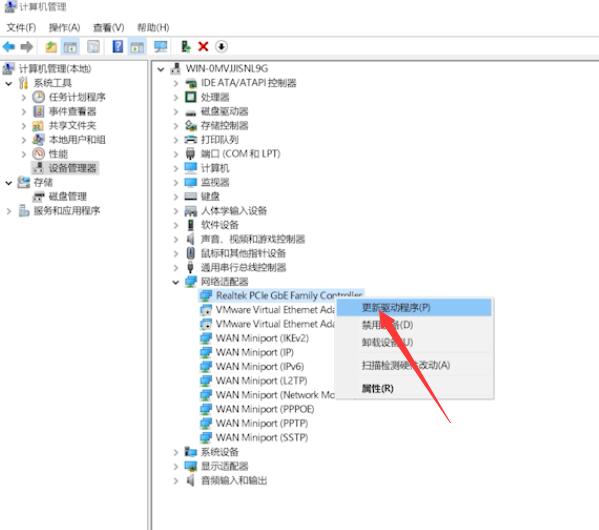Click the Forward arrow toolbar icon

(x=26, y=47)
